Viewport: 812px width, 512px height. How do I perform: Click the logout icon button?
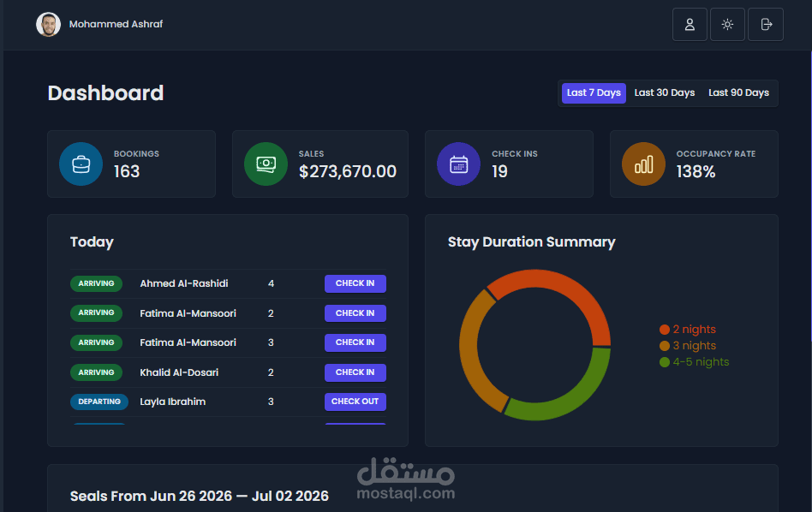pyautogui.click(x=766, y=24)
